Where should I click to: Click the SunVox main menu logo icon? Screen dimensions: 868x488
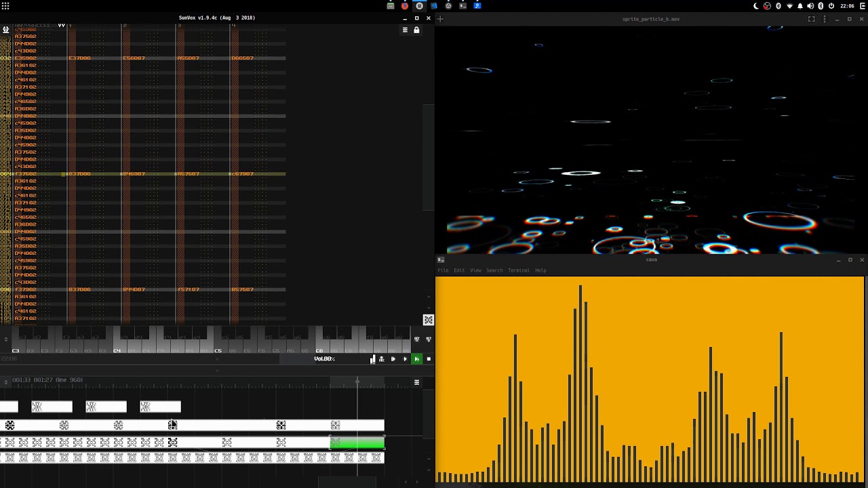[x=5, y=30]
